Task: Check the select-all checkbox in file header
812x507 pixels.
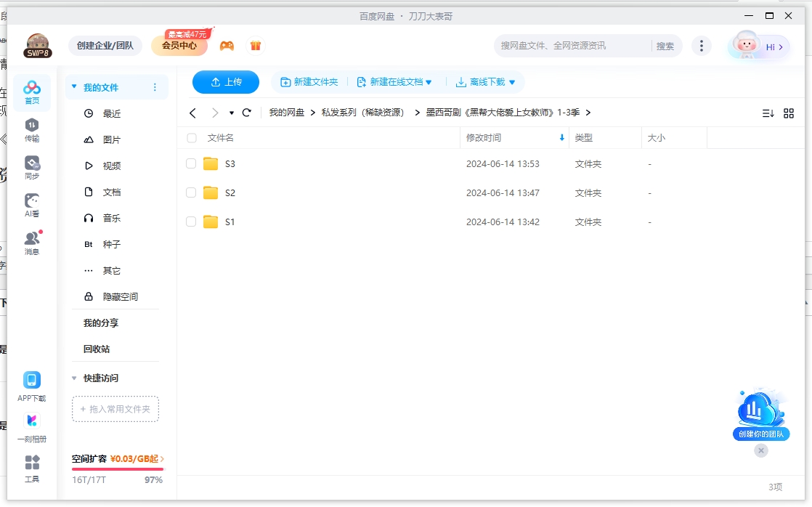Action: (192, 137)
